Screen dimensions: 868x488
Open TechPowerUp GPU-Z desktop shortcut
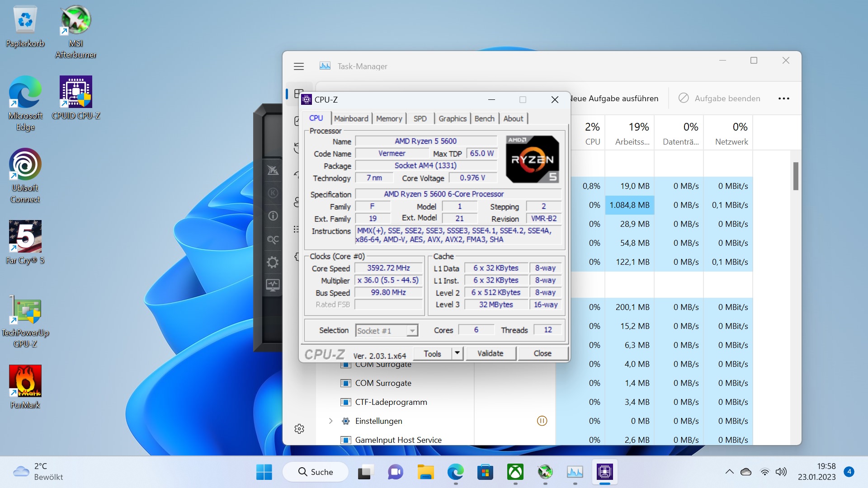tap(25, 320)
